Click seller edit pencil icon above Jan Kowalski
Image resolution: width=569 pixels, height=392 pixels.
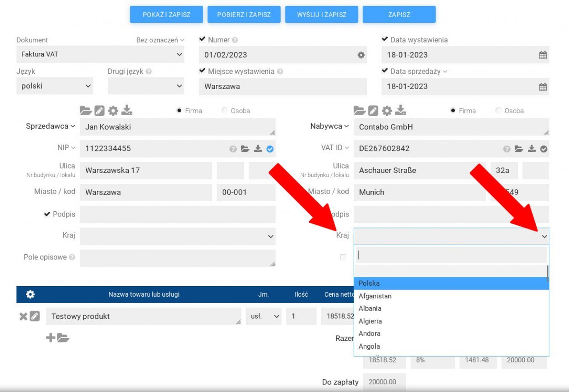click(x=99, y=111)
